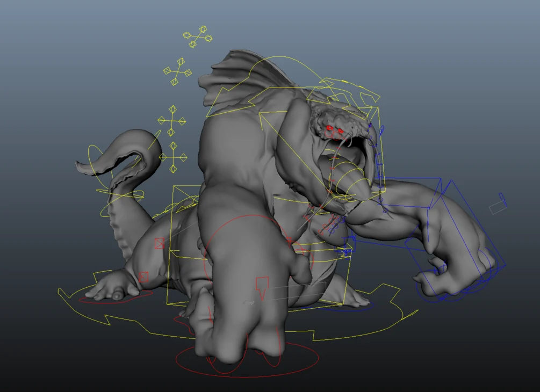Pick the creature's red right eye control
The image size is (540, 392).
point(340,131)
